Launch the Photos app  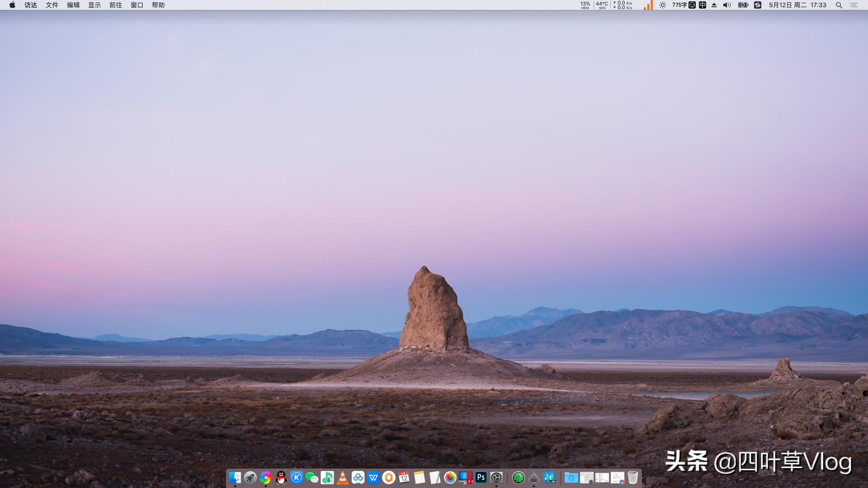(x=450, y=478)
